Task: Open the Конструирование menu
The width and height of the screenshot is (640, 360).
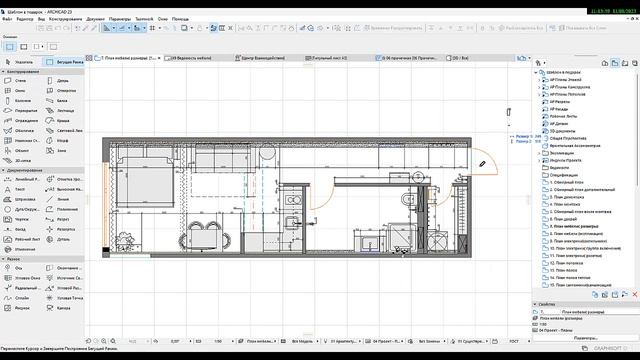Action: (x=65, y=19)
